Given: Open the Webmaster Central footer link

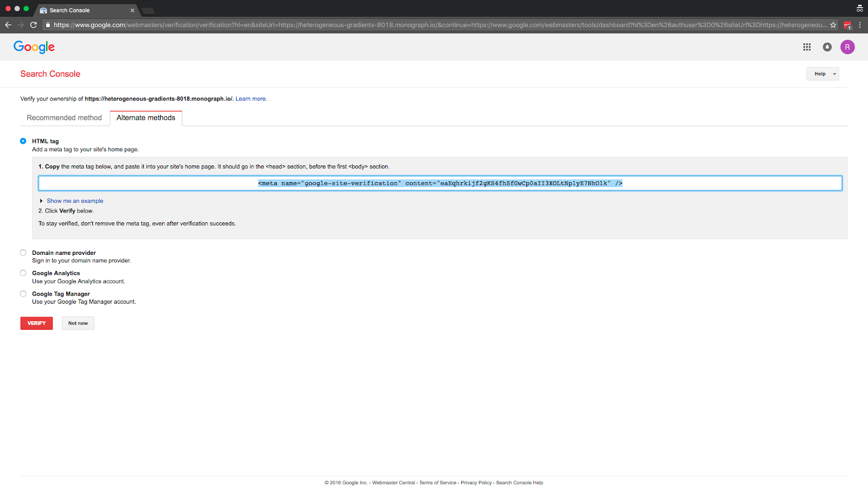Looking at the screenshot, I should coord(393,483).
